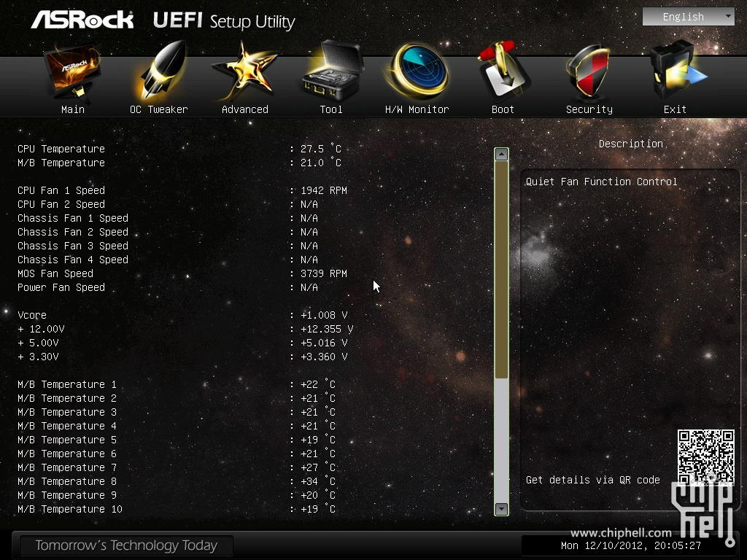
Task: Switch to the Main tab label
Action: point(73,109)
